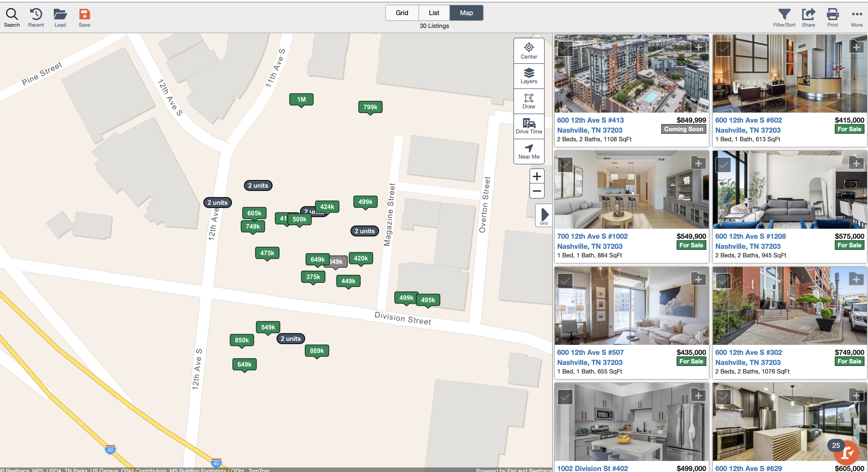Image resolution: width=868 pixels, height=472 pixels.
Task: Open listing link 600 12th Ave S #1208
Action: click(x=750, y=241)
